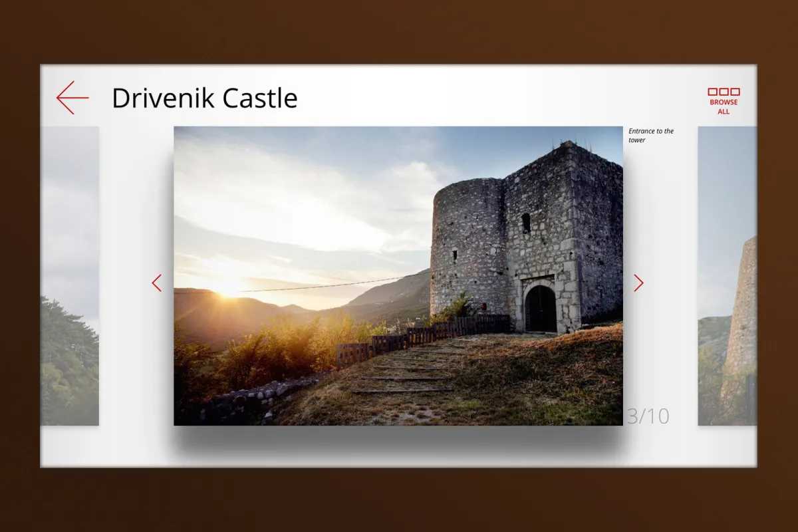The width and height of the screenshot is (798, 532).
Task: Click the wooden fence in the photo
Action: pyautogui.click(x=426, y=336)
